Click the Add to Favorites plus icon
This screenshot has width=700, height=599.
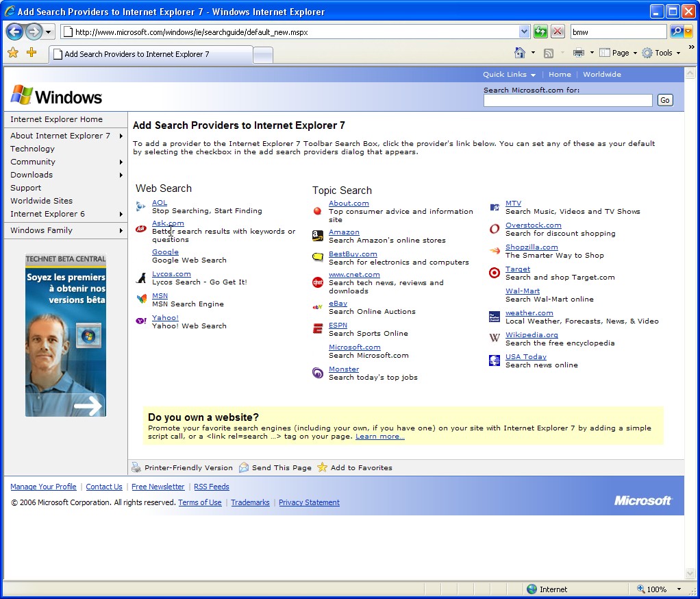point(32,53)
